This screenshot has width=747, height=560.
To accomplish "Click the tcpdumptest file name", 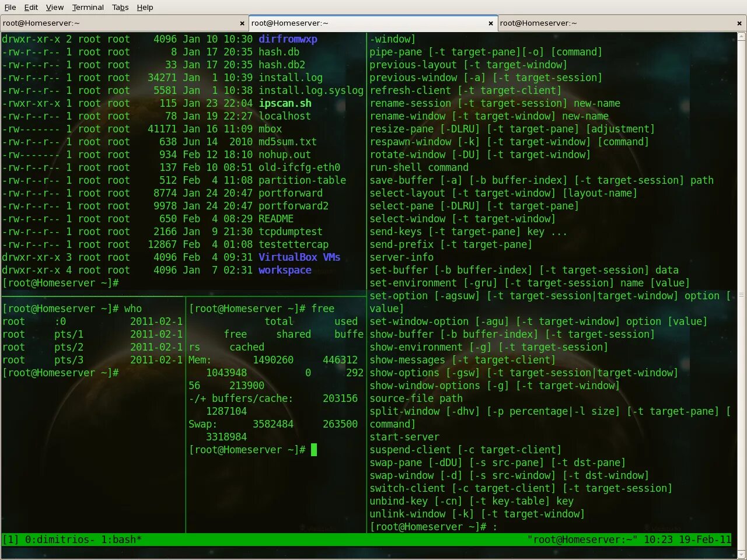I will (x=291, y=232).
